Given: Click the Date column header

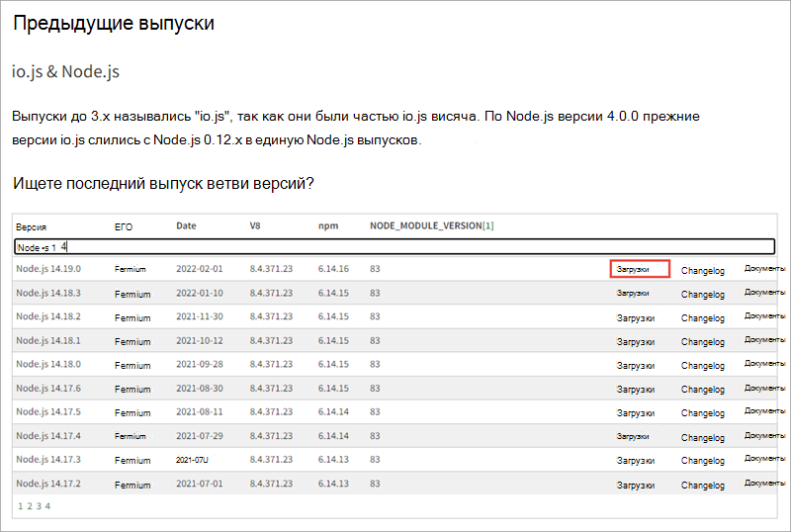Looking at the screenshot, I should (x=186, y=225).
